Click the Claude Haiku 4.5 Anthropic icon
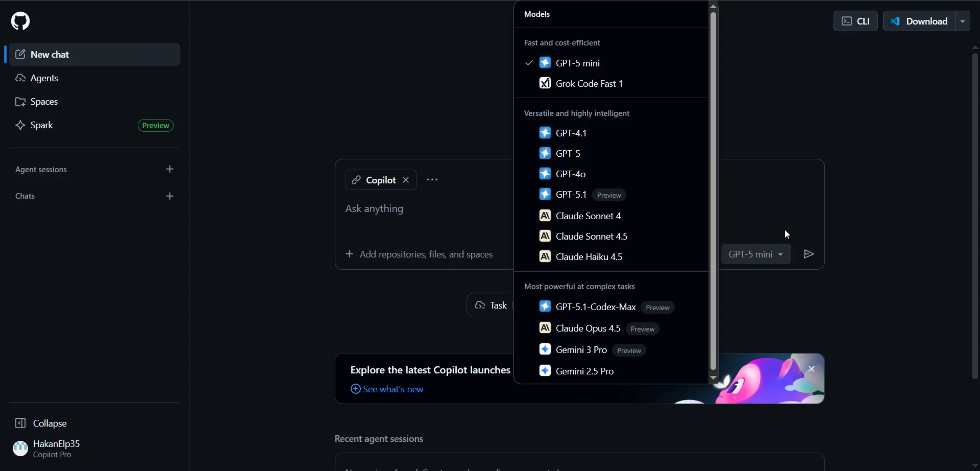Image resolution: width=980 pixels, height=471 pixels. pos(545,256)
